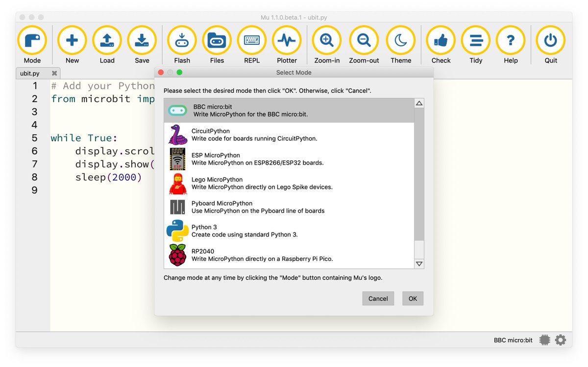Screen dimensions: 588x367
Task: Click the Flash toolbar icon
Action: pos(181,40)
